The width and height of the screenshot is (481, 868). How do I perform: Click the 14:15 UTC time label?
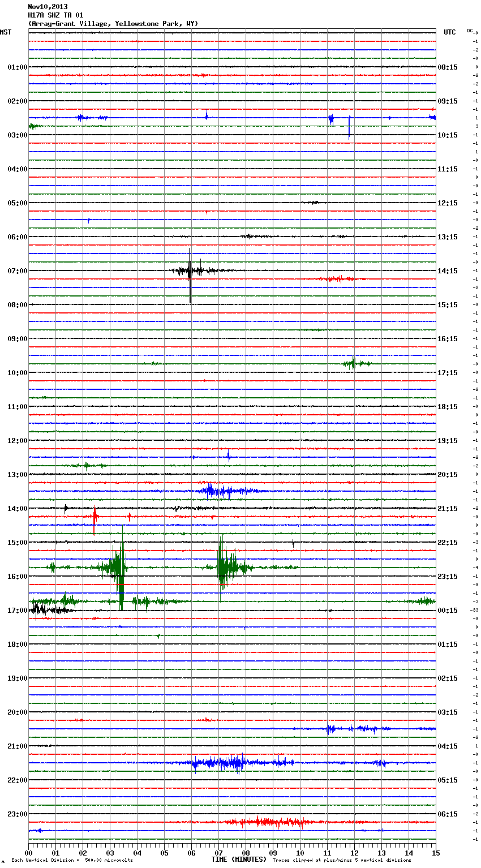click(448, 271)
